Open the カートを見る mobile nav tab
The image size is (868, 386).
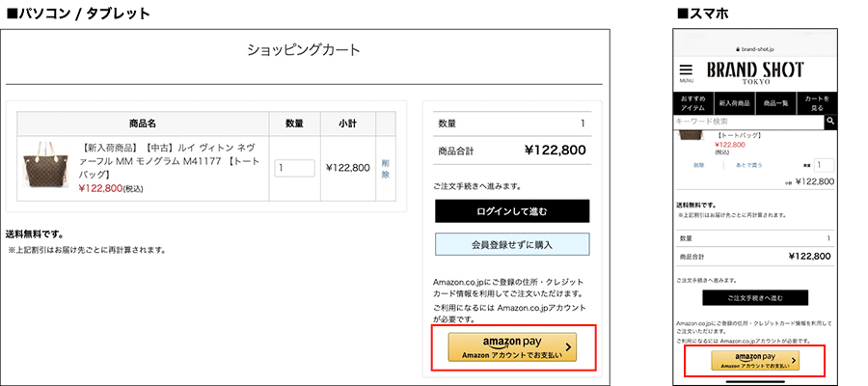816,103
